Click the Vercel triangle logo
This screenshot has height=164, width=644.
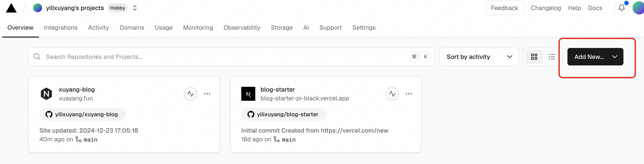[11, 8]
